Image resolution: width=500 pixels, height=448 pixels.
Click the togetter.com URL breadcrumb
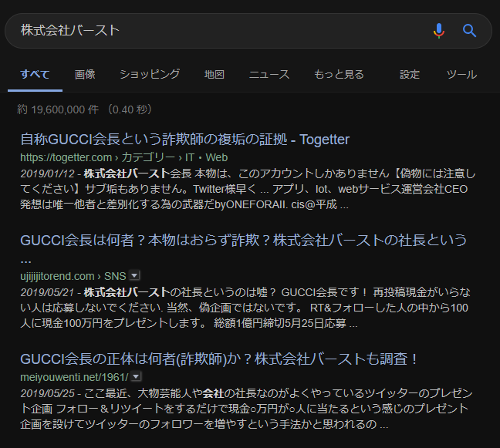pyautogui.click(x=123, y=157)
